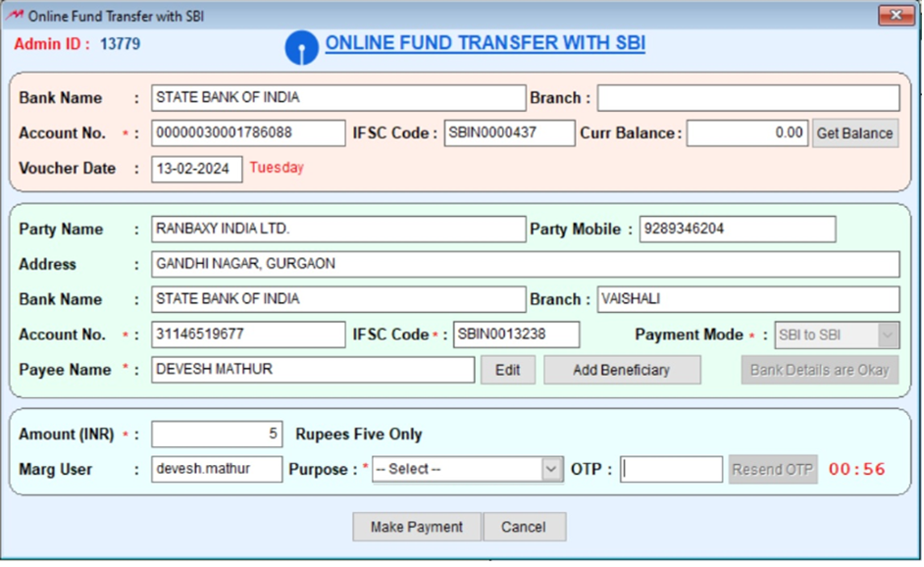Image resolution: width=924 pixels, height=567 pixels.
Task: Click the Bank Details are Okay button
Action: 820,370
